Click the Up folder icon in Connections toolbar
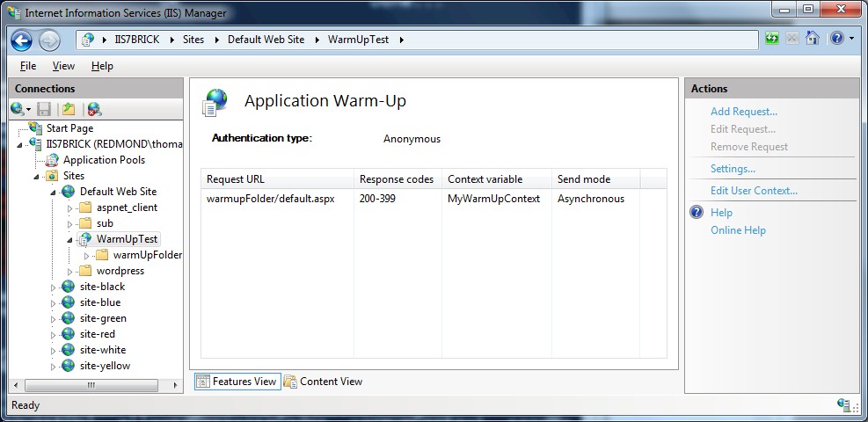This screenshot has width=868, height=422. pos(68,109)
